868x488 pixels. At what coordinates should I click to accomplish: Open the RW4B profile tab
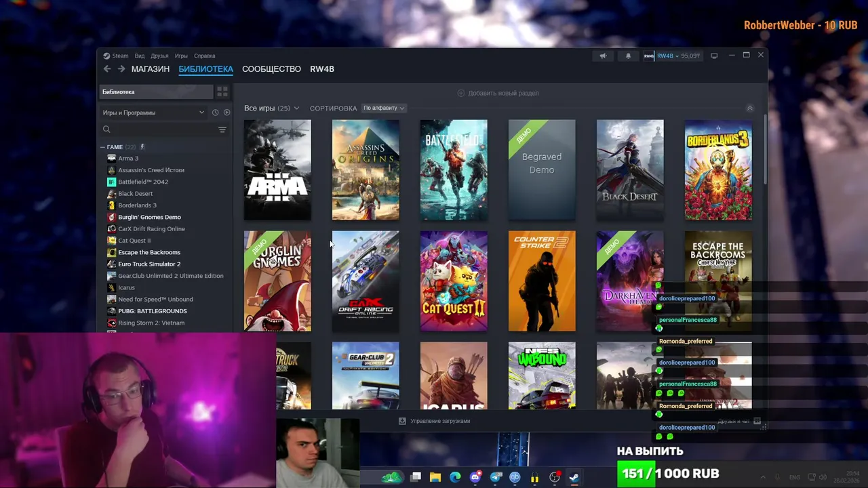[322, 69]
